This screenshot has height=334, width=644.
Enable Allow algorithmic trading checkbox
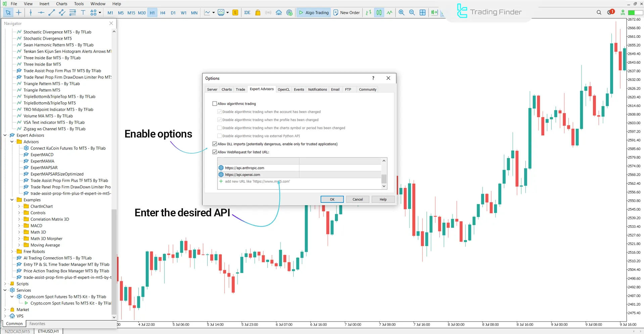215,104
